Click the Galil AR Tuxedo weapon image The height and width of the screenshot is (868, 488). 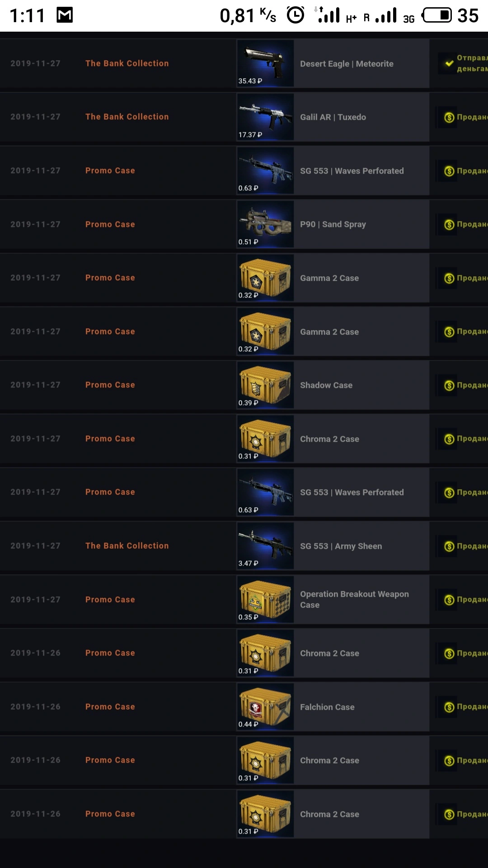(x=265, y=117)
